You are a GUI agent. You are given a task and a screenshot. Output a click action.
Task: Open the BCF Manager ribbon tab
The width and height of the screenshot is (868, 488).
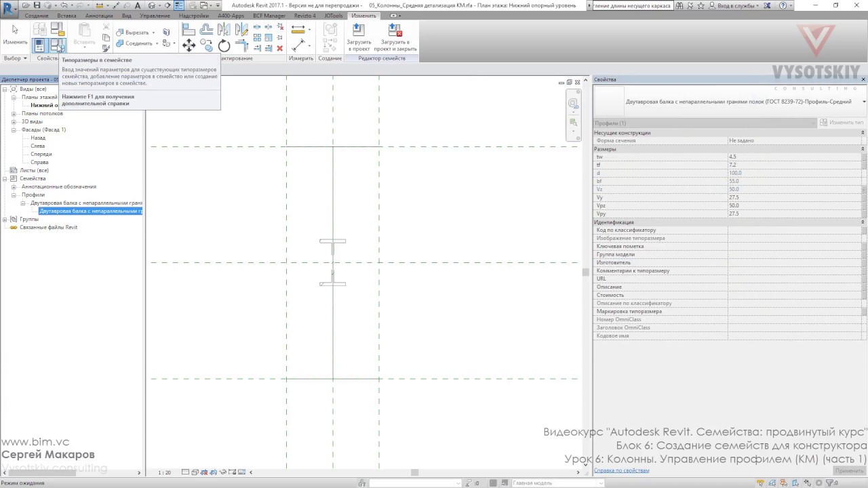click(269, 16)
